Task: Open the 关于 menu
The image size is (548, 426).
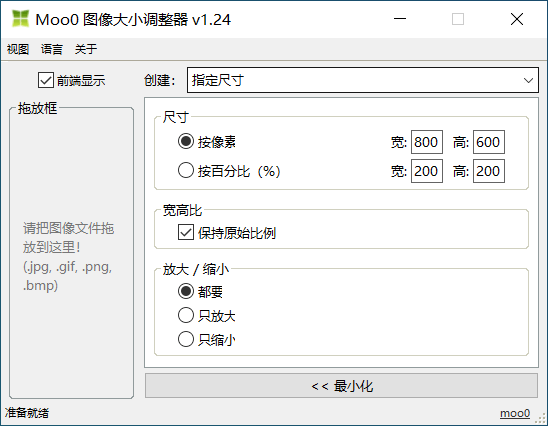Action: pos(85,49)
